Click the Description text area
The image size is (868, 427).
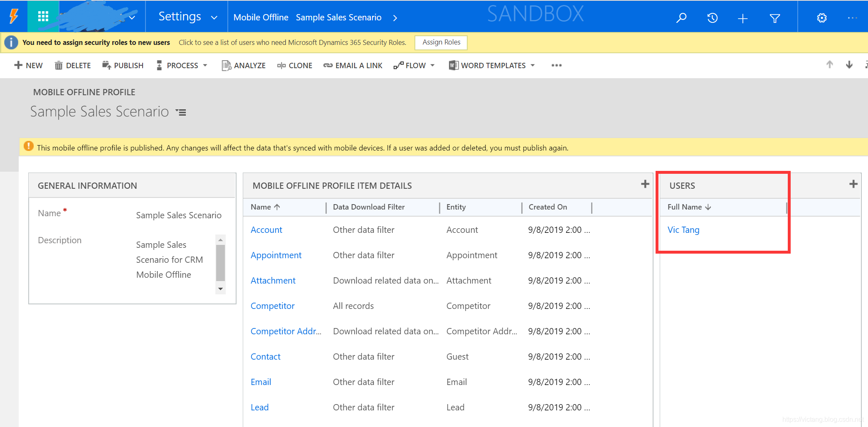175,264
